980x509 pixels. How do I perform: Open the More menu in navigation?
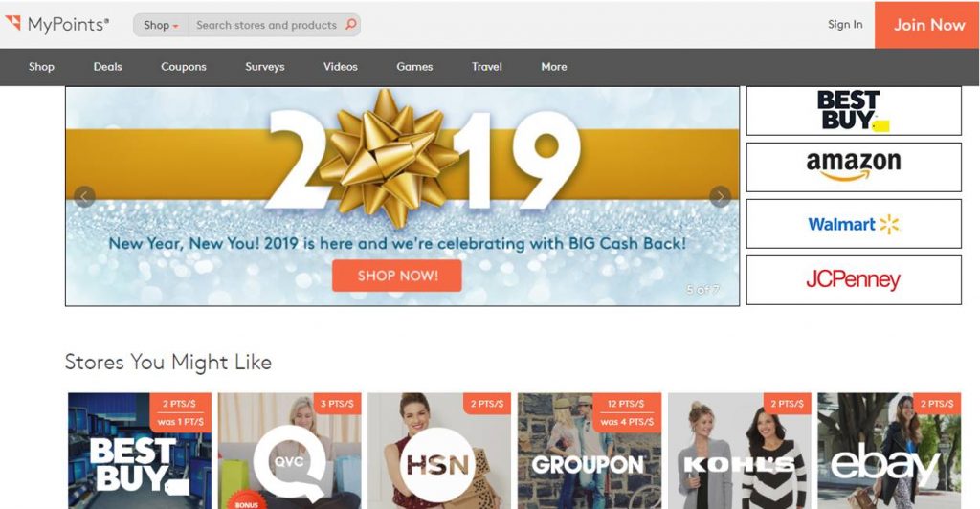(554, 67)
